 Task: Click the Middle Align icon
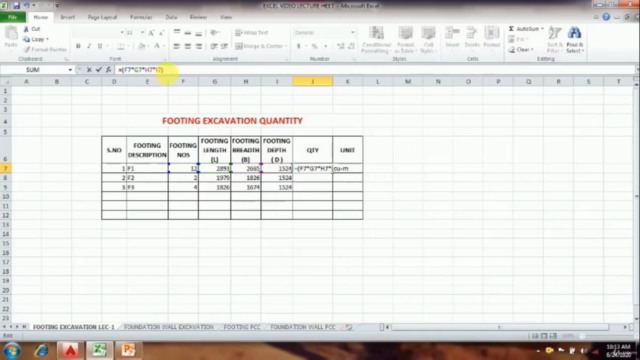coord(188,33)
